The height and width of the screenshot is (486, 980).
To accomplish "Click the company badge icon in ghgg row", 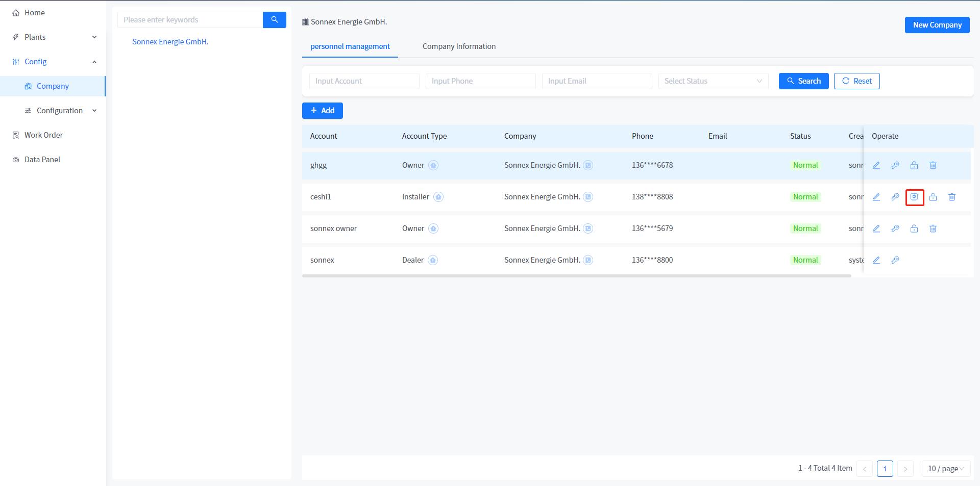I will point(588,165).
